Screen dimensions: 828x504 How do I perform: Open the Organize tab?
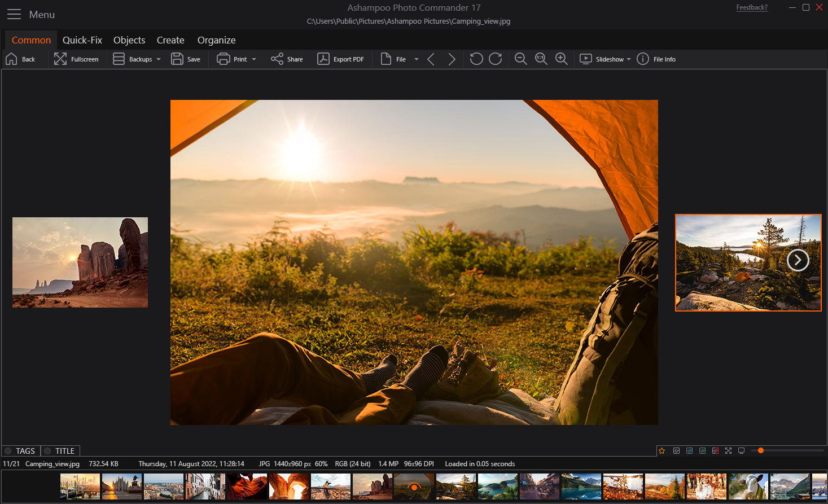coord(216,40)
